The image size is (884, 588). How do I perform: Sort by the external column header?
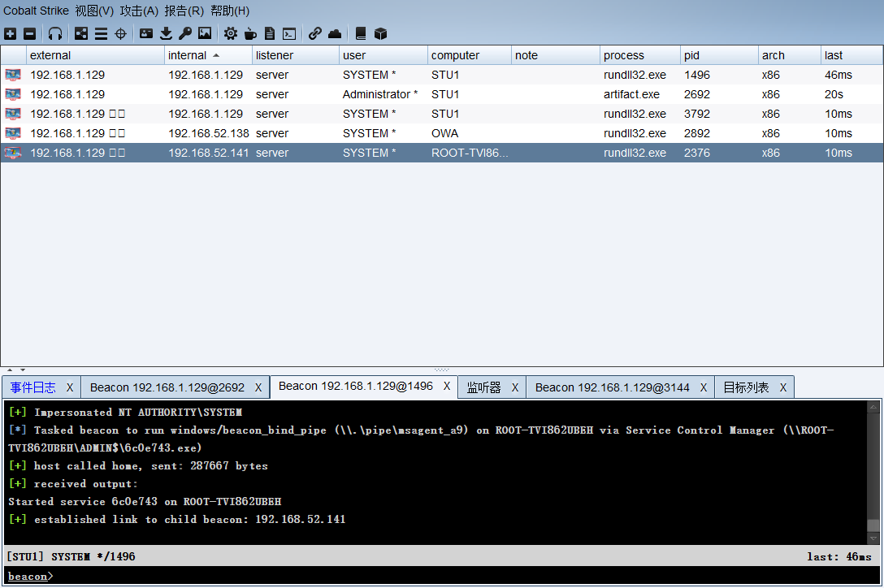click(x=95, y=55)
